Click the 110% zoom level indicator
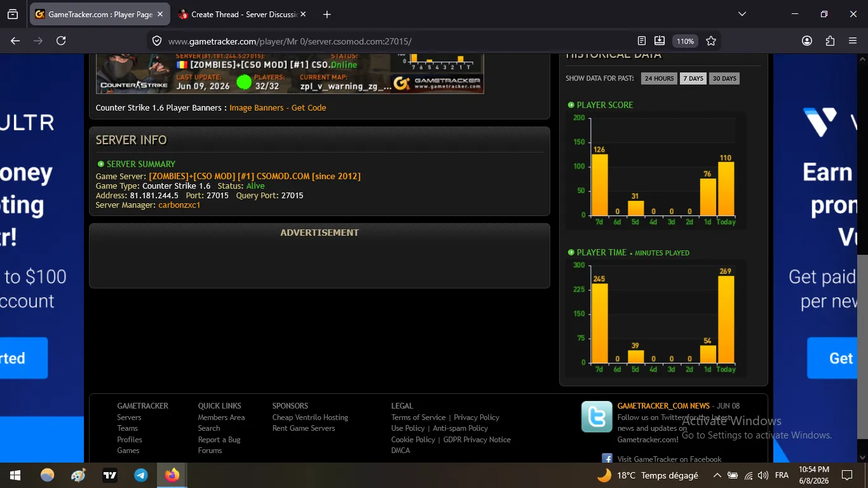The width and height of the screenshot is (868, 488). [x=685, y=41]
